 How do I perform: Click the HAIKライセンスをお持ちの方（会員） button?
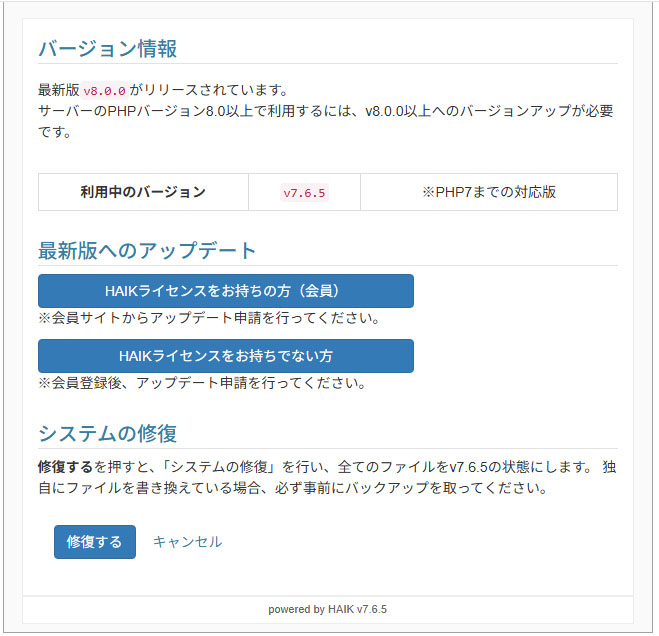225,291
